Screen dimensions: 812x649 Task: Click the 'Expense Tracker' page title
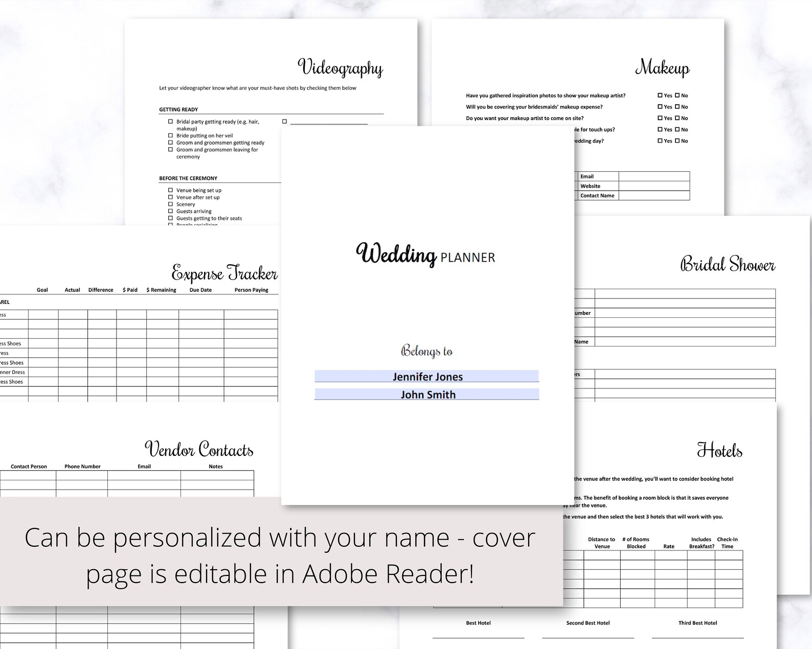click(x=224, y=273)
